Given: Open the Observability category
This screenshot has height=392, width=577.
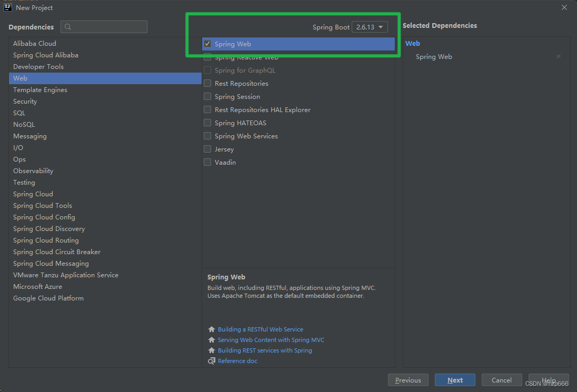Looking at the screenshot, I should (x=105, y=171).
